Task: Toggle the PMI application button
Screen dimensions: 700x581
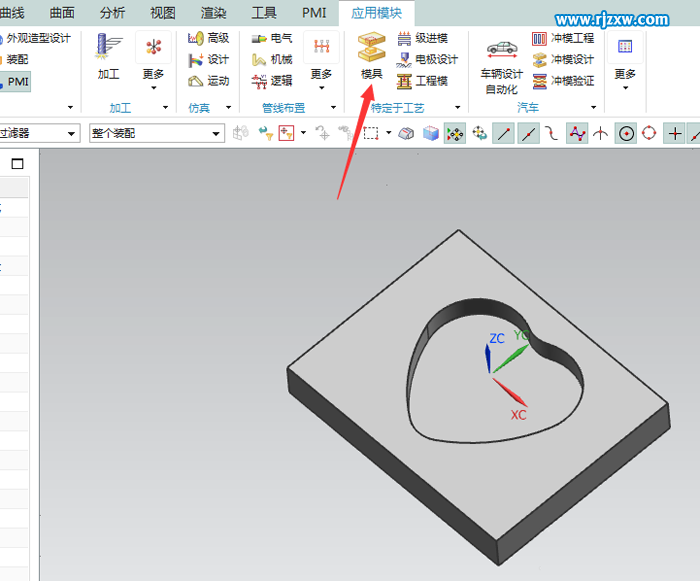Action: click(x=14, y=81)
